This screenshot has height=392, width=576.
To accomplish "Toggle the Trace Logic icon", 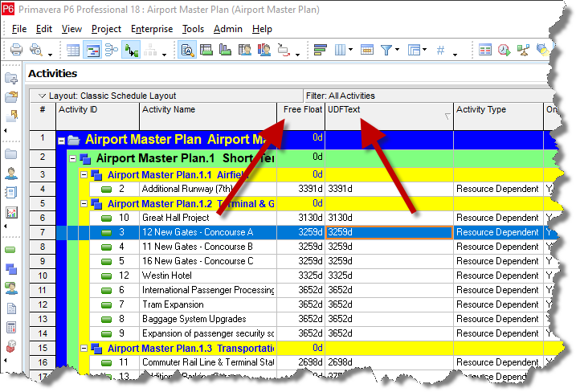I will 131,50.
